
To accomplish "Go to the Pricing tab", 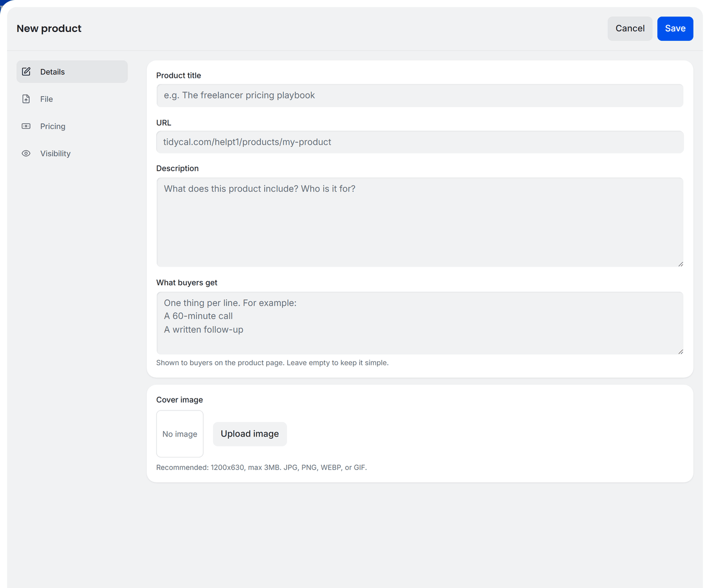I will tap(72, 126).
